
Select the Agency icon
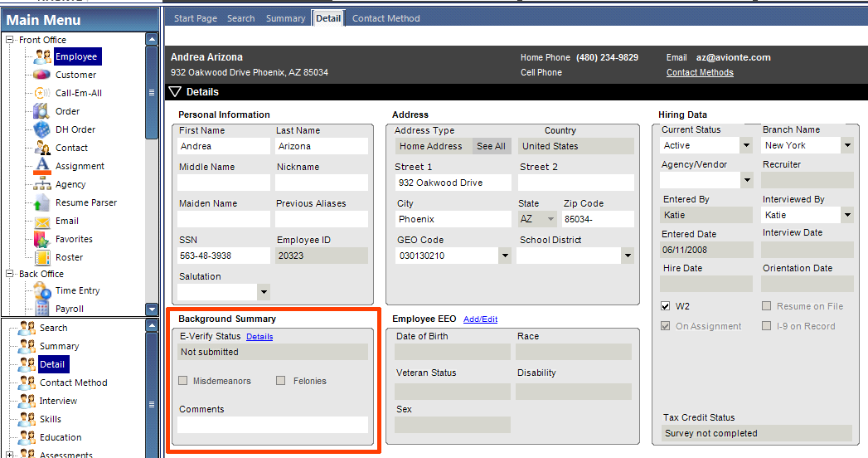[42, 184]
